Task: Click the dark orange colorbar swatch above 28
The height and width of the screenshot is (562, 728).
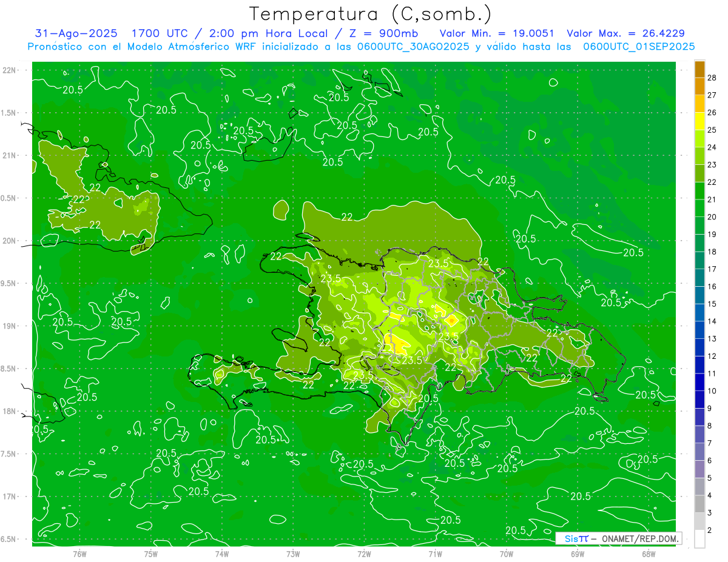Action: click(699, 69)
